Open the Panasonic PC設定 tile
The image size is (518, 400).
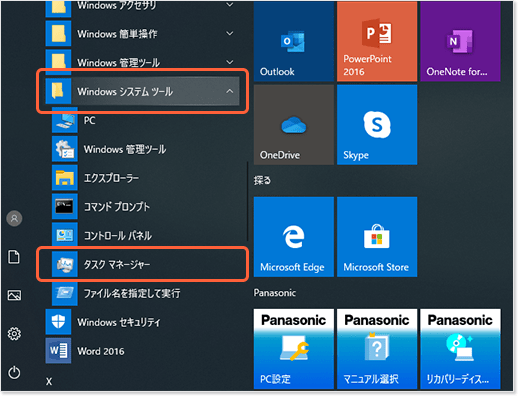(293, 349)
